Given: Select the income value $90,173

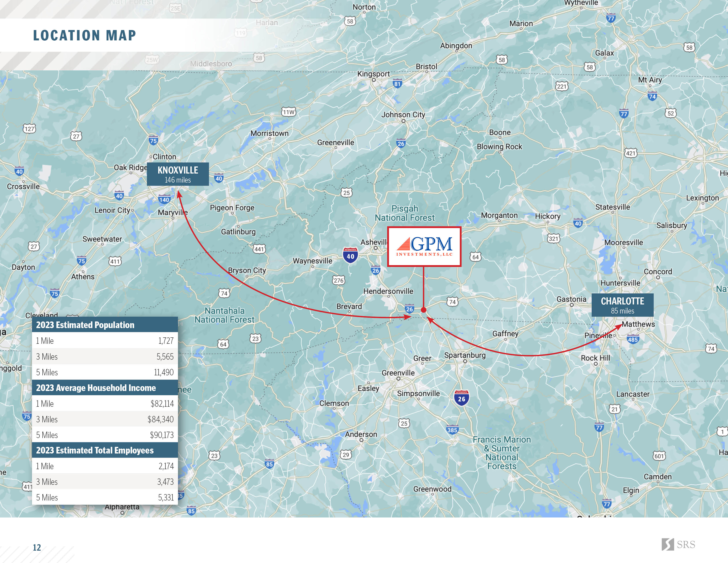Looking at the screenshot, I should pyautogui.click(x=162, y=435).
